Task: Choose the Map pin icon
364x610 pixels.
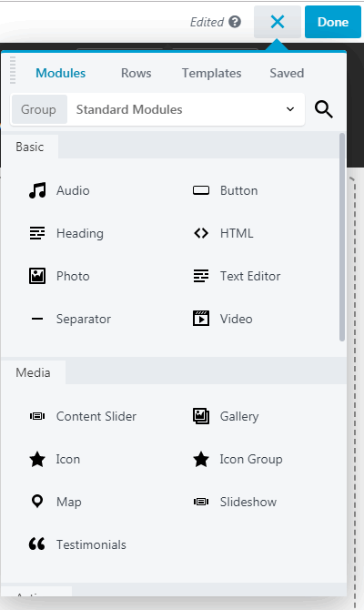Action: click(37, 502)
